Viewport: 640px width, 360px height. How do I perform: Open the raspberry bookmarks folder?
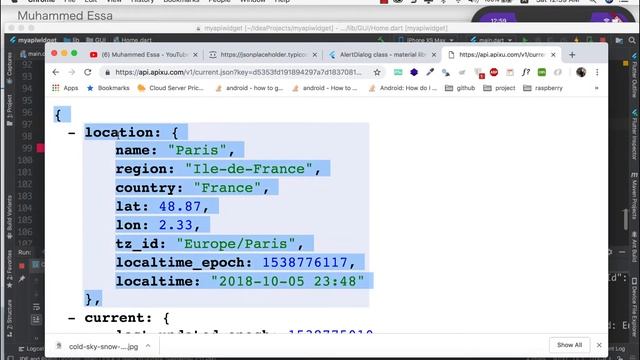pos(543,88)
